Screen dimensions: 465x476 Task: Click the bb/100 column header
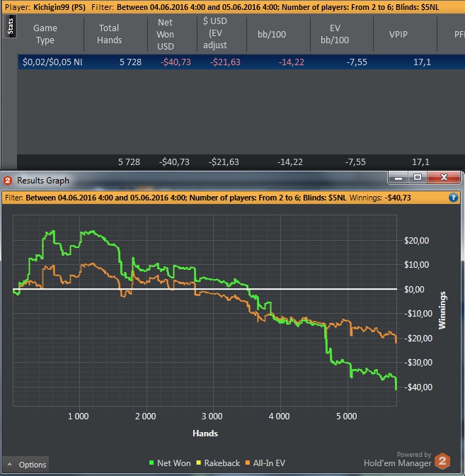pyautogui.click(x=272, y=34)
